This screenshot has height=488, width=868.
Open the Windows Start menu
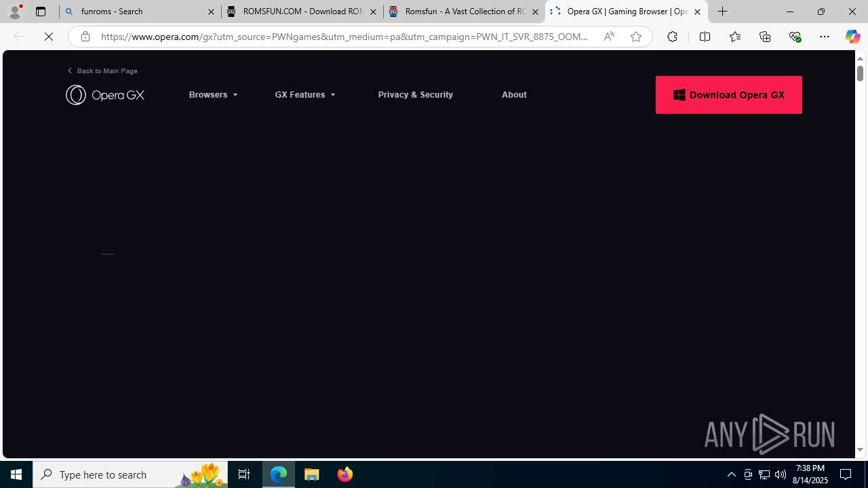tap(16, 474)
